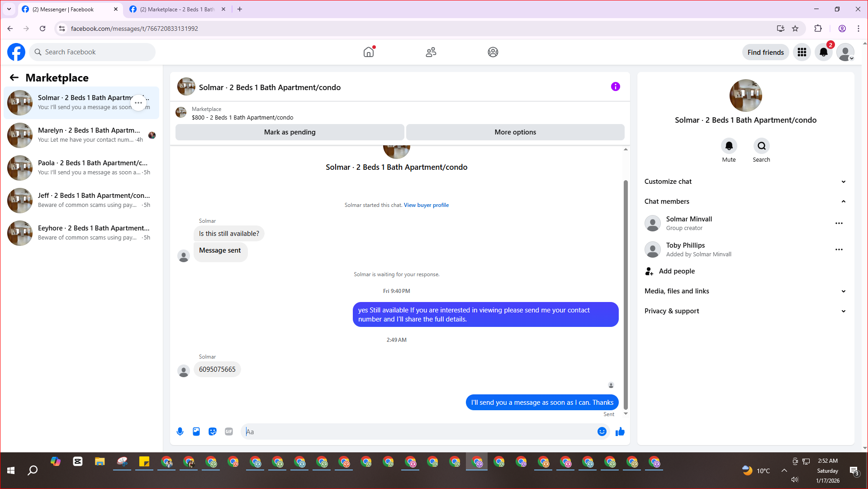Open a new browser tab
Screen dimensions: 868x489
tap(240, 9)
